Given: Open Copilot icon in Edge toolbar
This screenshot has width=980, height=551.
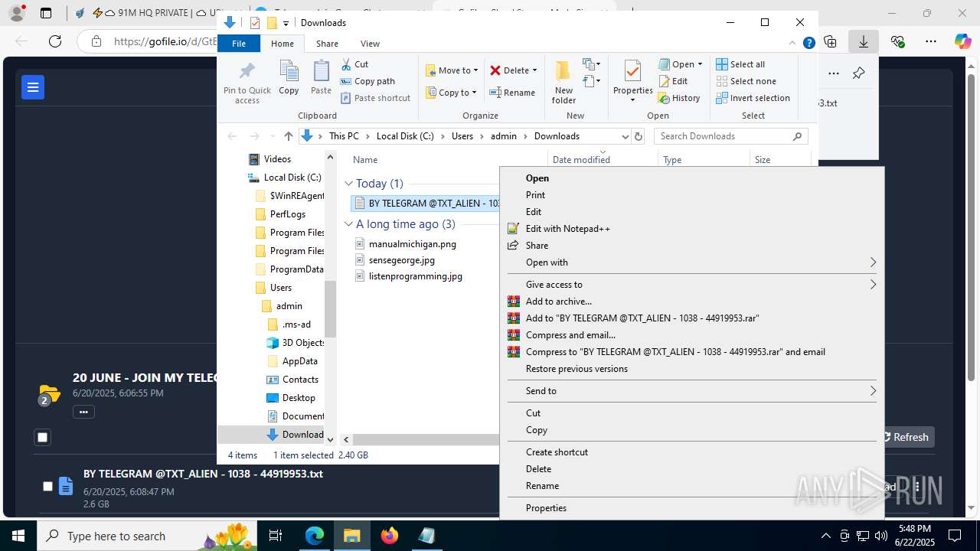Looking at the screenshot, I should pos(962,41).
